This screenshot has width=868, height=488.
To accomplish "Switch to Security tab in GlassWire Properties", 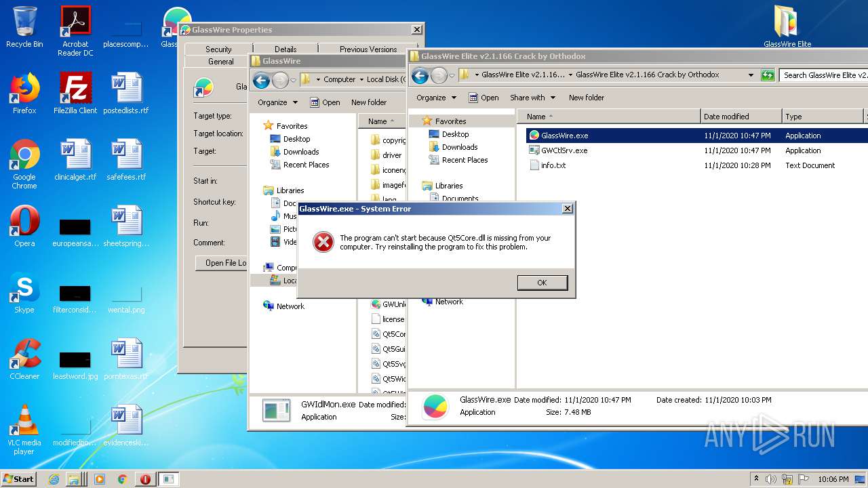I will [x=218, y=49].
